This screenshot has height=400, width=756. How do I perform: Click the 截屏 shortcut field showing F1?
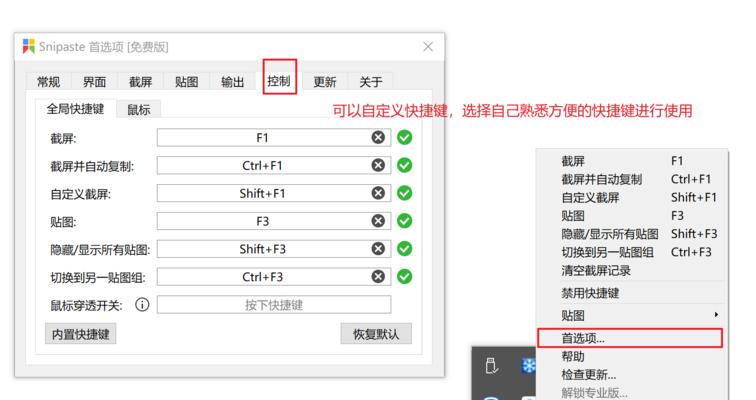point(274,138)
